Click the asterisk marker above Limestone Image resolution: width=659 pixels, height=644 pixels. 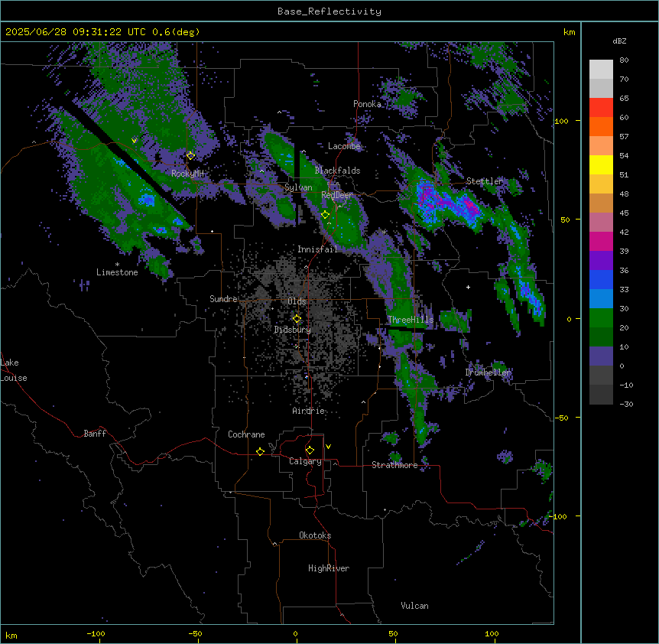pos(117,265)
